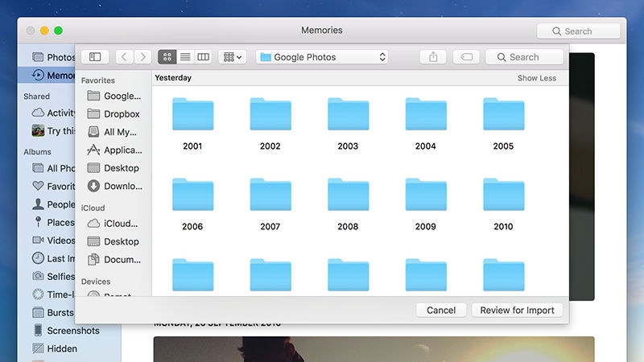Click the Review for Import button
The height and width of the screenshot is (362, 644).
[517, 310]
